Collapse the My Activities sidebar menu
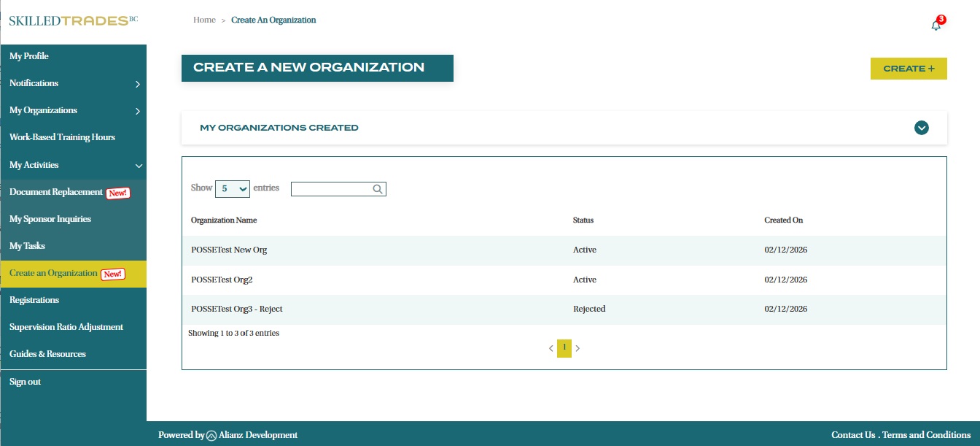The height and width of the screenshot is (446, 980). click(x=138, y=166)
